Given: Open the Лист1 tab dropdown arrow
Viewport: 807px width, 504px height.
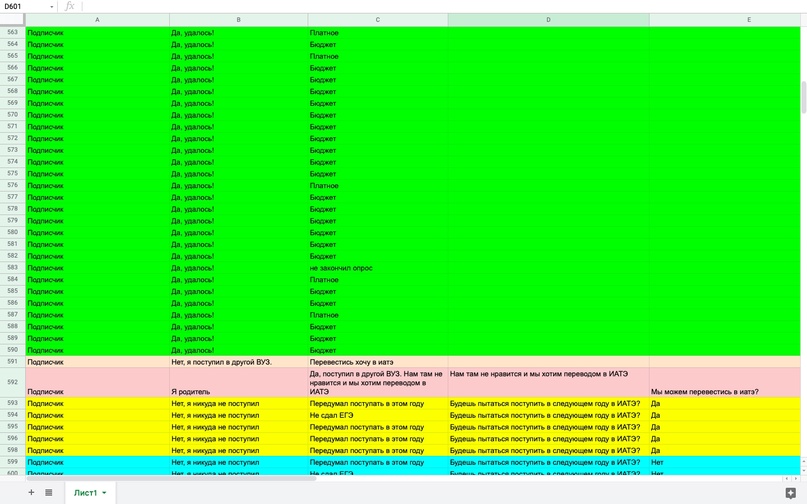Looking at the screenshot, I should pos(104,493).
